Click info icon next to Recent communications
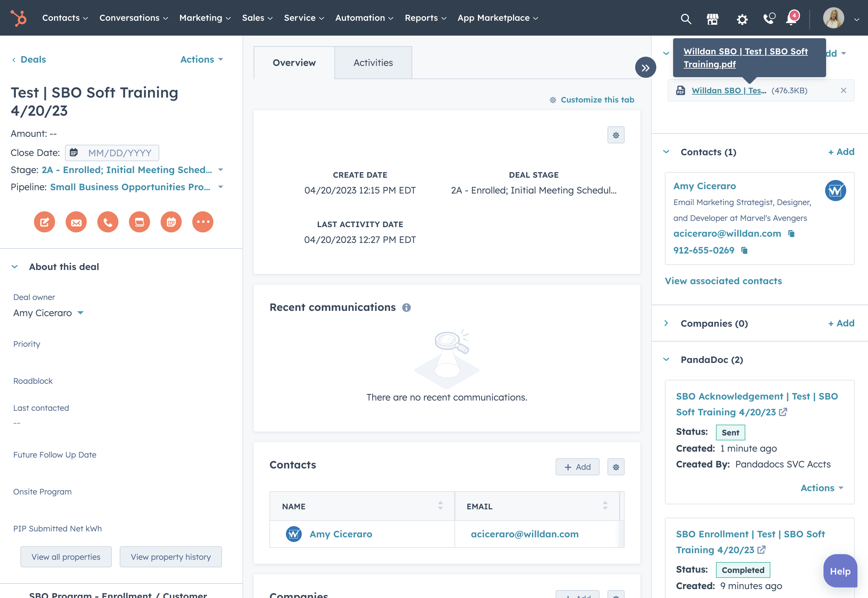The image size is (868, 598). [x=406, y=307]
